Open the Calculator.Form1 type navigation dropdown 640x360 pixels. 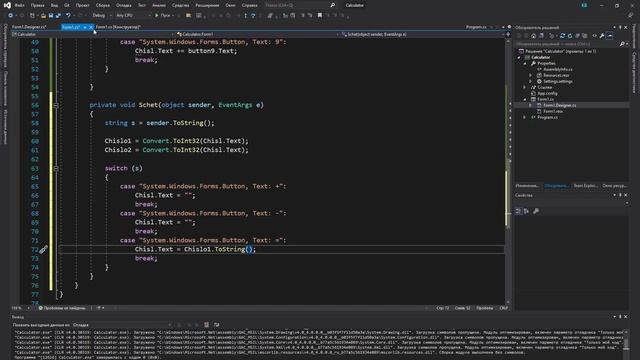[x=257, y=34]
